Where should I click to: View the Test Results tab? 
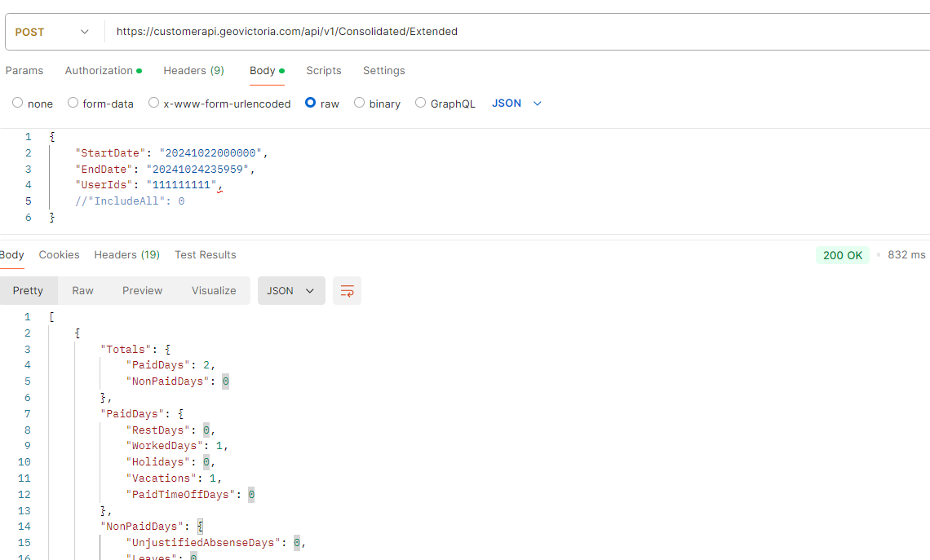pos(205,255)
